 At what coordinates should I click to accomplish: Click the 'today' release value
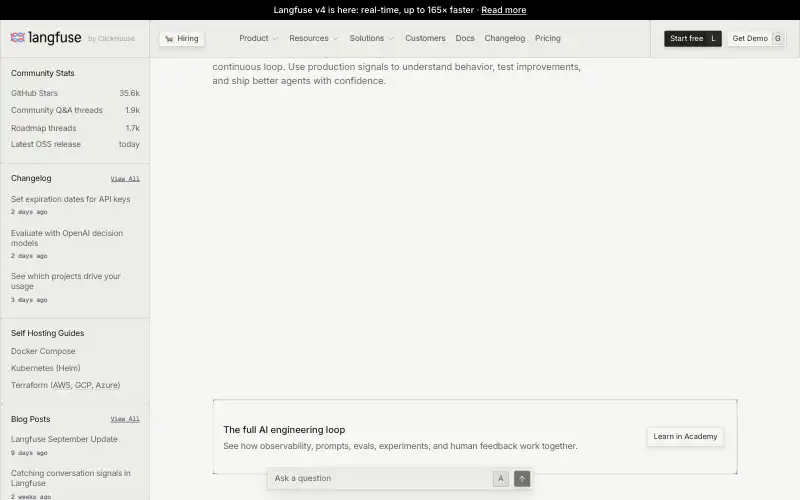[x=129, y=144]
